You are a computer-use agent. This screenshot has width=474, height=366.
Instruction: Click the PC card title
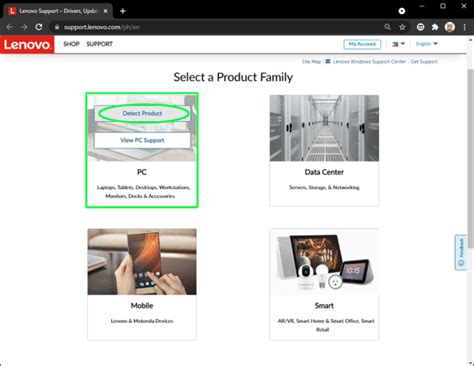click(x=142, y=172)
